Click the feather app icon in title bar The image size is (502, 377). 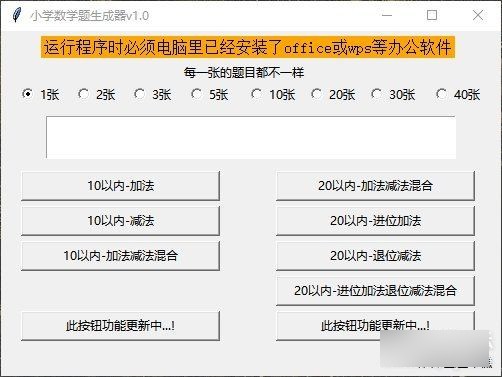pyautogui.click(x=16, y=15)
